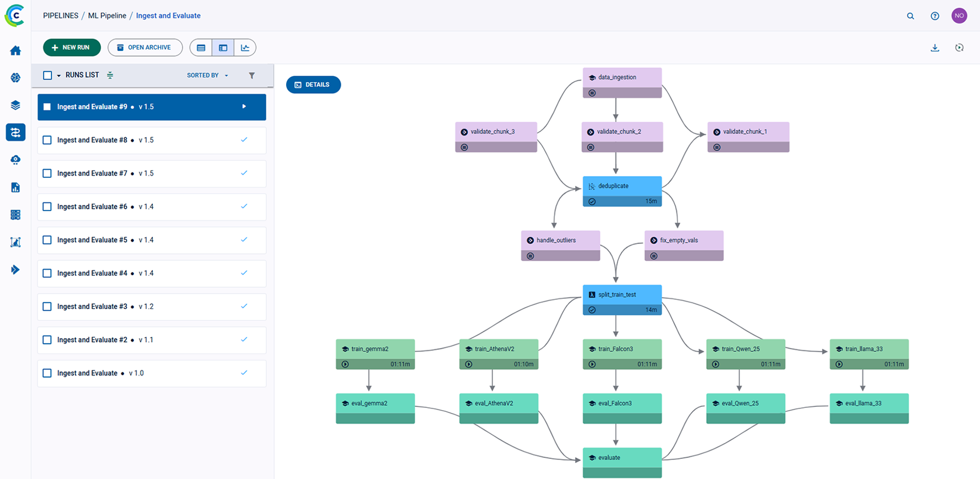The height and width of the screenshot is (479, 980).
Task: Click the New Run button
Action: click(72, 48)
